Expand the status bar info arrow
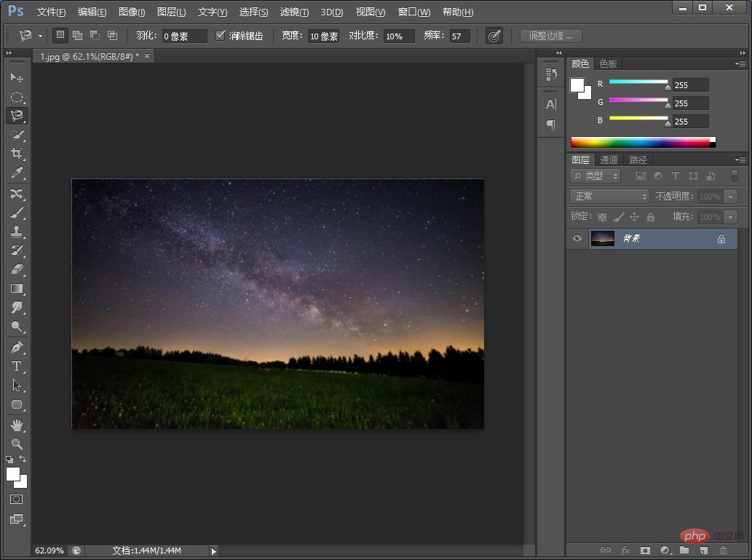This screenshot has width=752, height=560. (x=214, y=551)
